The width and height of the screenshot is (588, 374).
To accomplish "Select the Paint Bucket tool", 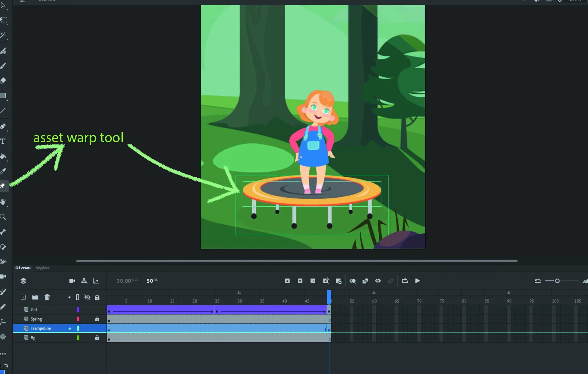I will point(3,156).
